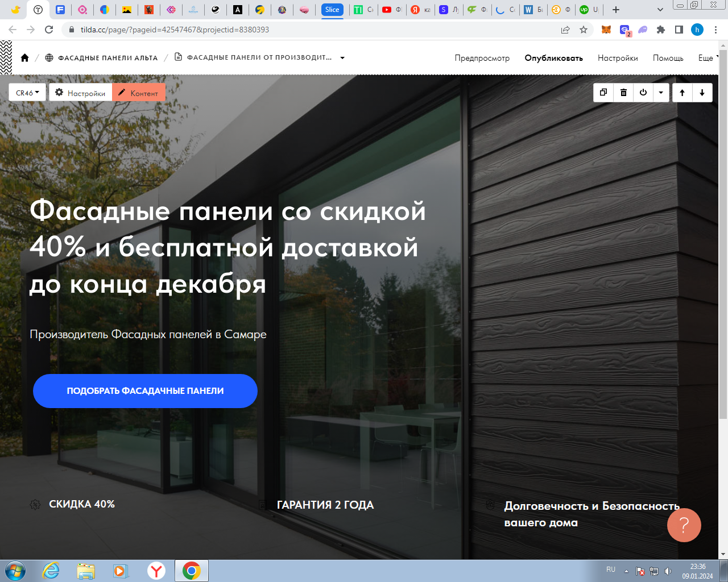Delete the block using the trash icon
Image resolution: width=728 pixels, height=582 pixels.
623,93
